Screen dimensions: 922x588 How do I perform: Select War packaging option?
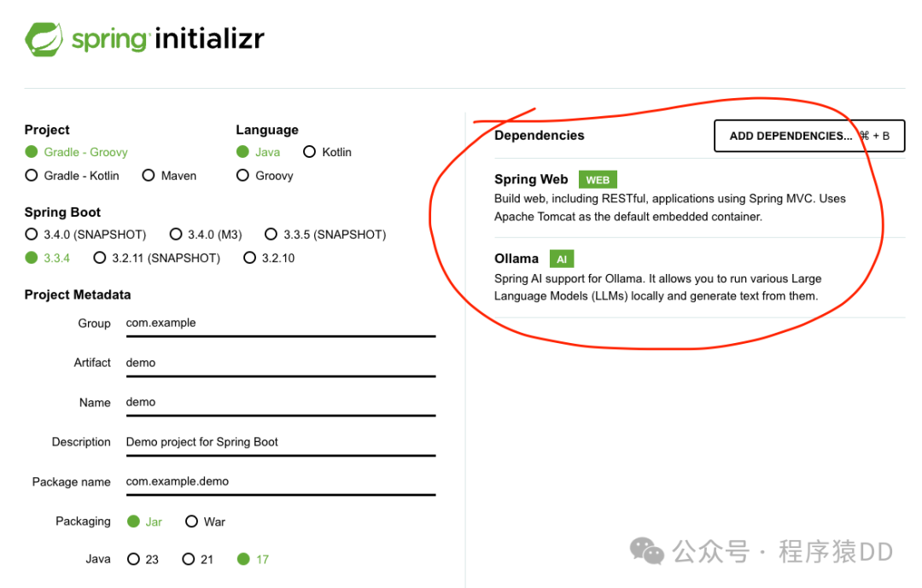tap(205, 521)
